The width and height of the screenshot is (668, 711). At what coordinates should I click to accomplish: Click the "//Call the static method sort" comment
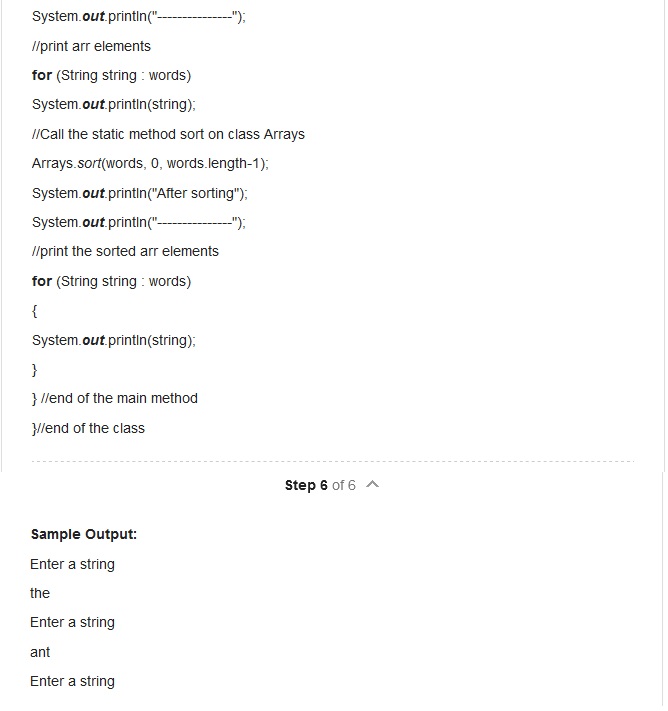point(168,134)
